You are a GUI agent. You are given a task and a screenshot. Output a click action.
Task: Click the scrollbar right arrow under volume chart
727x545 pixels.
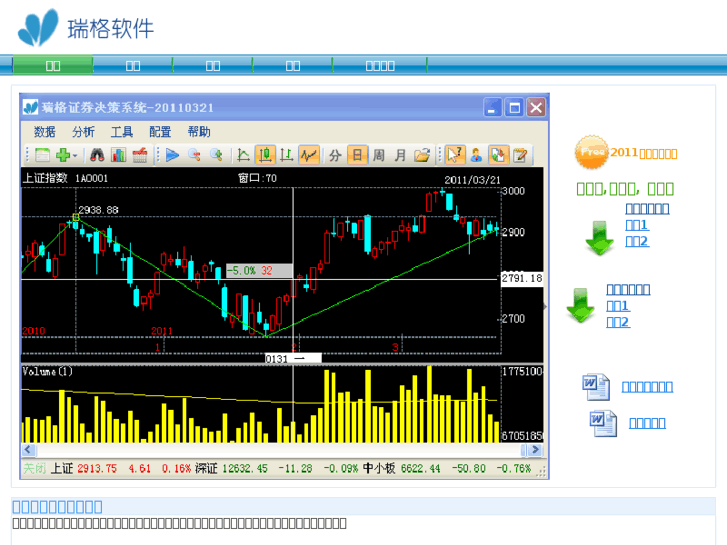[x=535, y=449]
